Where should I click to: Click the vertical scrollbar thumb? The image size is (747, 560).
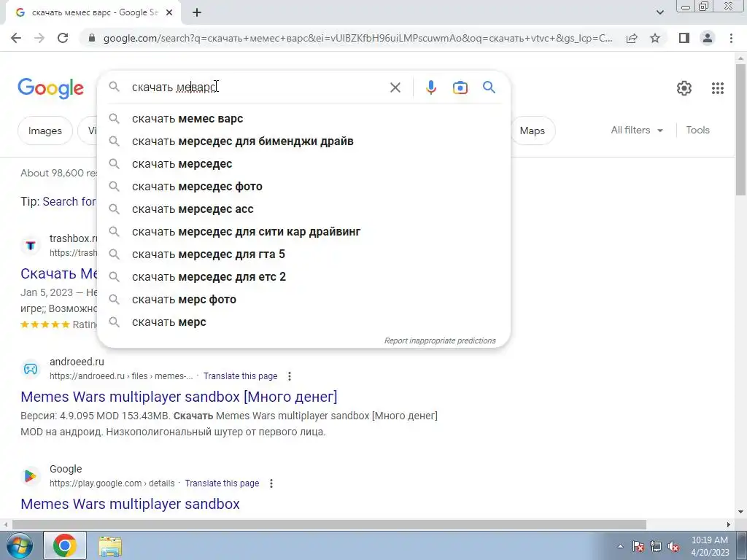click(x=740, y=128)
